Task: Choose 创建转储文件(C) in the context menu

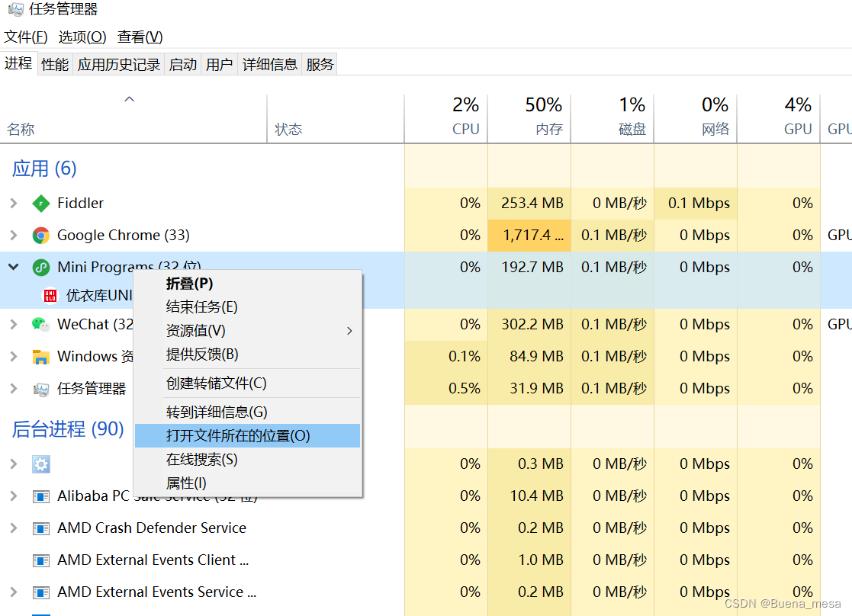Action: coord(247,383)
